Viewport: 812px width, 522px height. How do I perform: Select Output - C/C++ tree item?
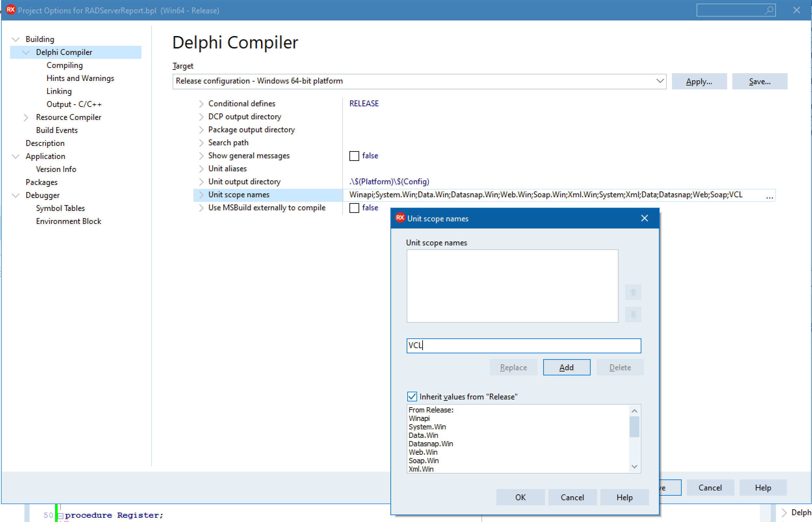[x=74, y=104]
